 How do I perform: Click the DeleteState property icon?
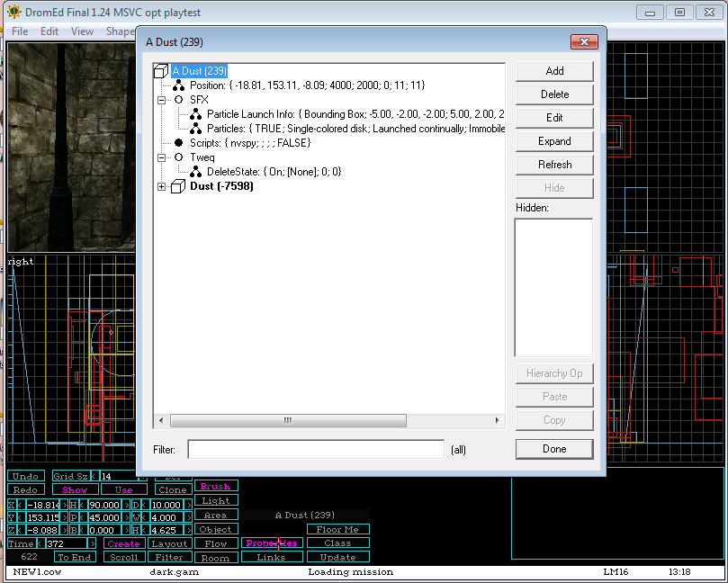click(195, 172)
